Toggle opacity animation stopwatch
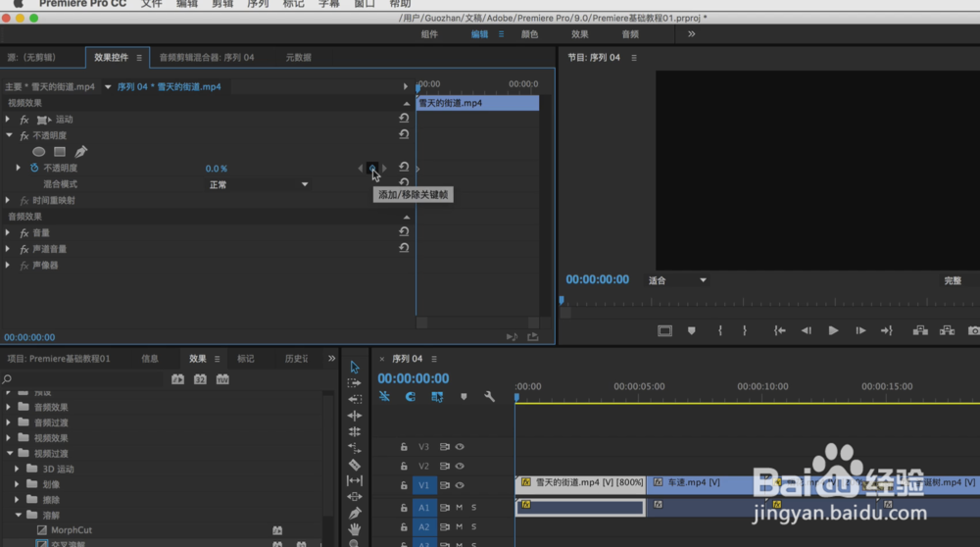The width and height of the screenshot is (980, 547). 34,168
